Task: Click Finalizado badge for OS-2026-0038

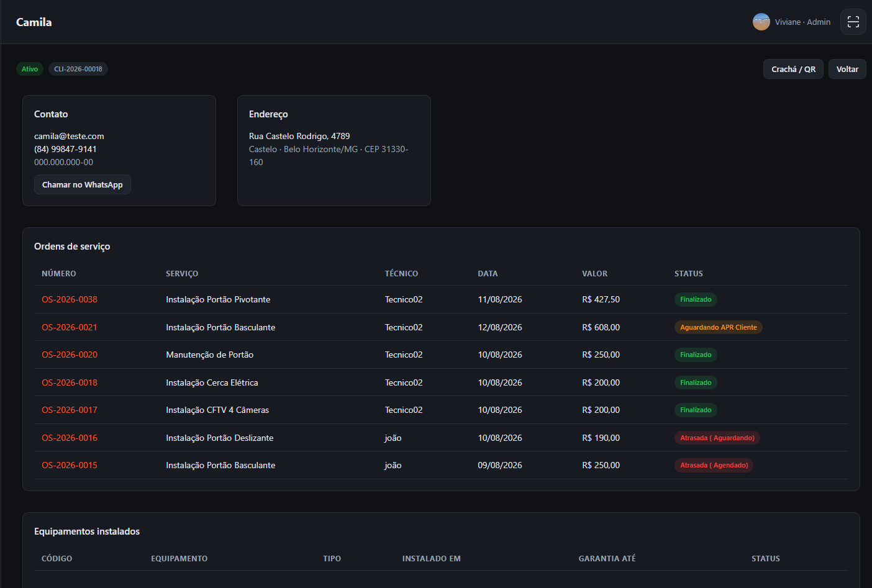Action: [696, 299]
